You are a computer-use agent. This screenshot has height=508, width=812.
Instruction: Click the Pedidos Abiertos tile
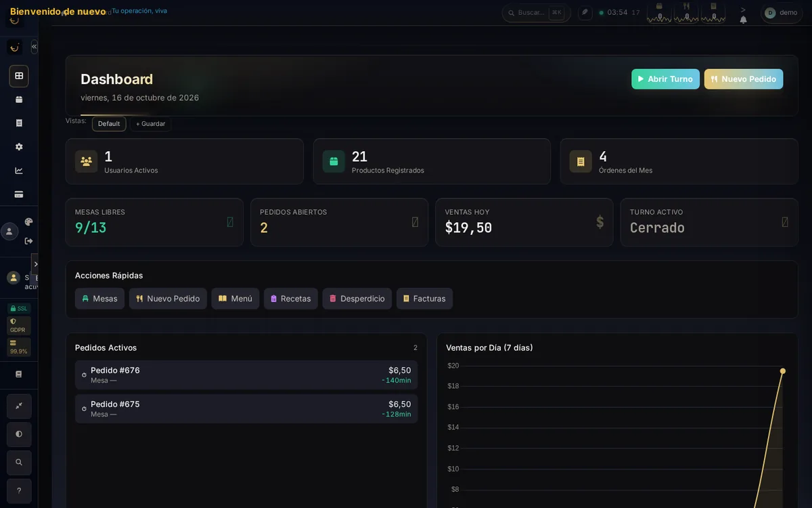tap(339, 222)
